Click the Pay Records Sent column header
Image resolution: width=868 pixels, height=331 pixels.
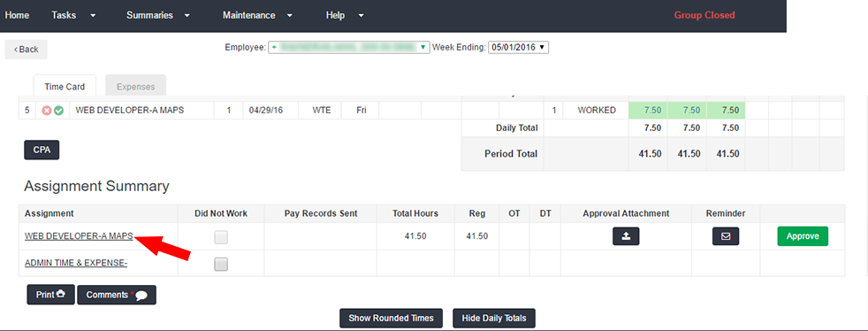(x=321, y=213)
